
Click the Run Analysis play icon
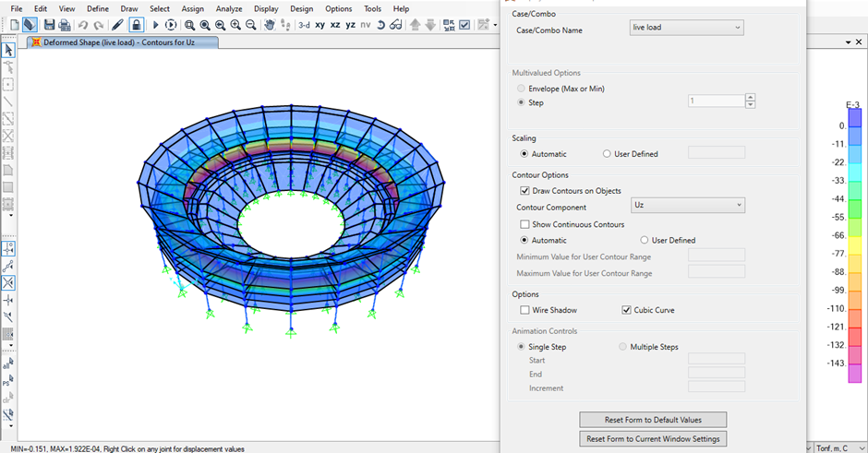[x=155, y=25]
